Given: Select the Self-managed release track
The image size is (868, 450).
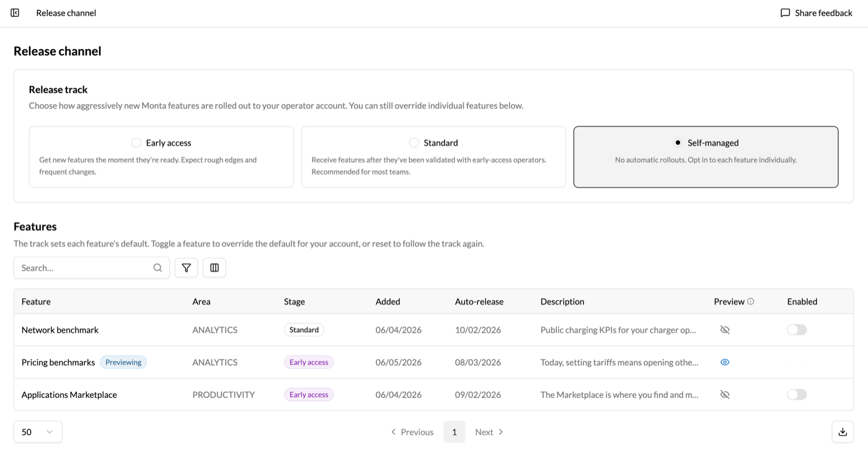Looking at the screenshot, I should tap(706, 157).
